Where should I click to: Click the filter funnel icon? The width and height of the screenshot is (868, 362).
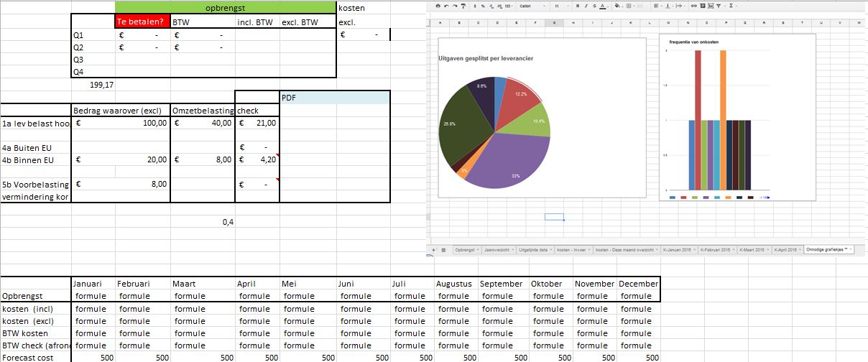tap(718, 6)
